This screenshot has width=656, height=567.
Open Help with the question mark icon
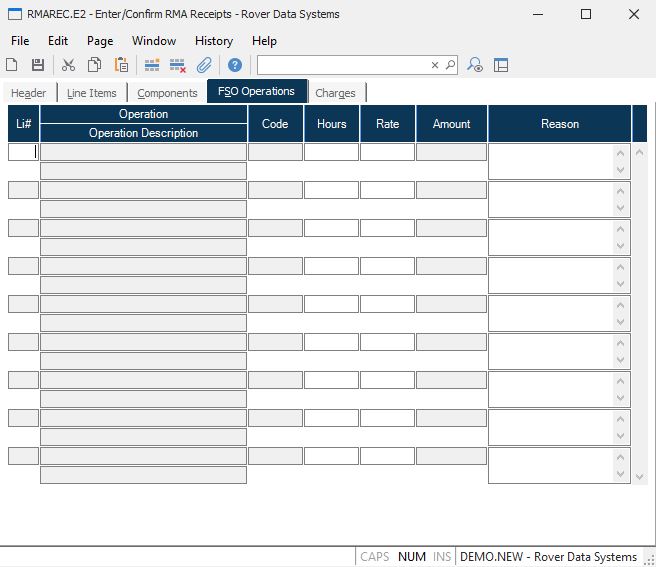click(x=235, y=65)
